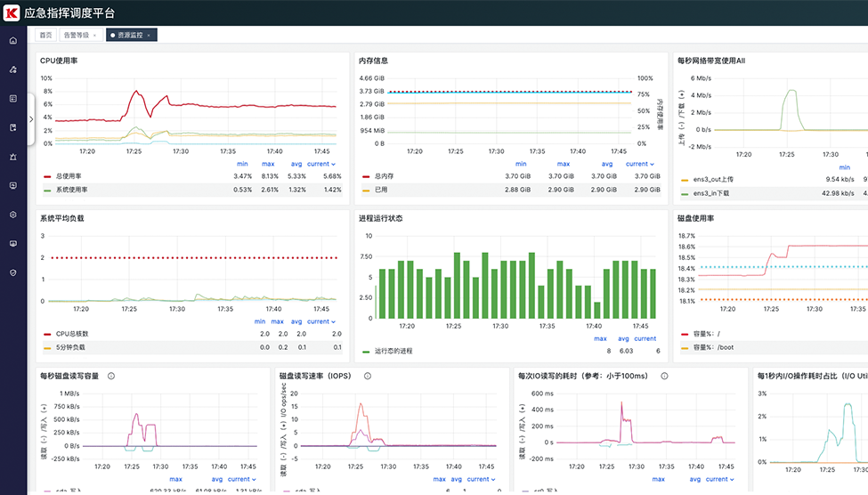Click the red K platform logo
Image resolution: width=868 pixels, height=495 pixels.
(x=11, y=12)
